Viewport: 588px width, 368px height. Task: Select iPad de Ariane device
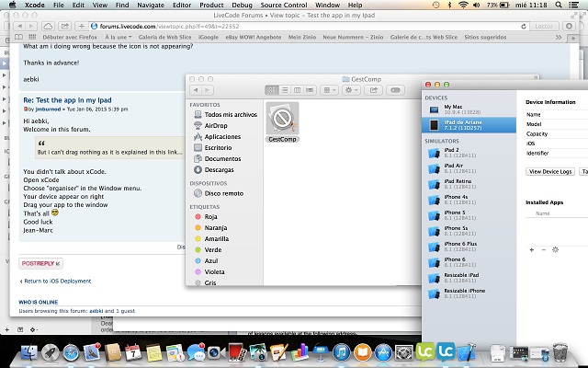pos(464,124)
